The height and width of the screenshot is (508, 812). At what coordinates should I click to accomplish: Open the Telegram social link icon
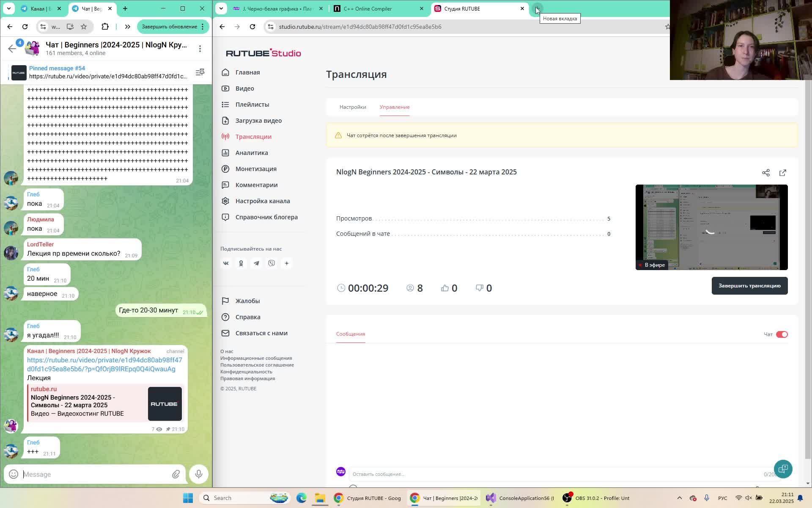[x=256, y=263]
